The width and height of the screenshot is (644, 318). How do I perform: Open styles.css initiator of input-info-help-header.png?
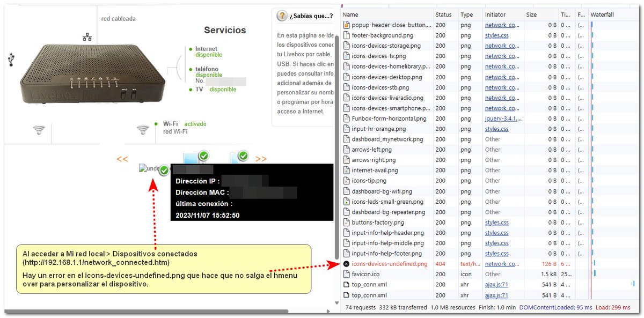pyautogui.click(x=497, y=233)
